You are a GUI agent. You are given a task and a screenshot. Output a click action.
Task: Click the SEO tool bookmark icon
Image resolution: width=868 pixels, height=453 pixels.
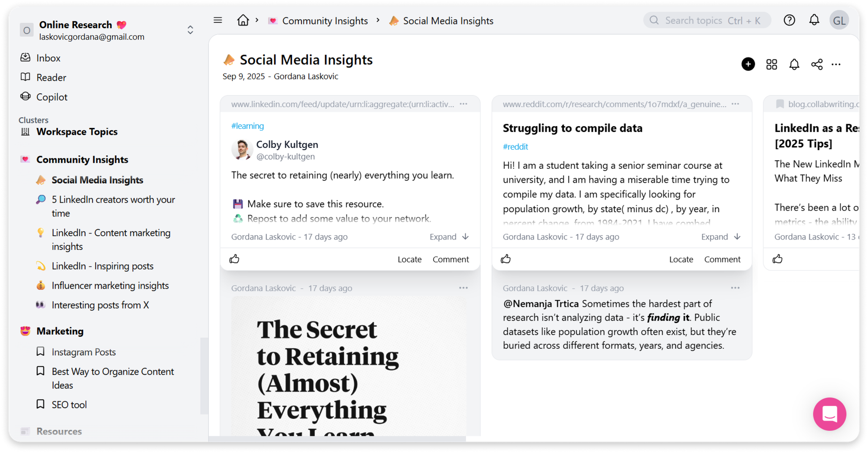coord(40,404)
